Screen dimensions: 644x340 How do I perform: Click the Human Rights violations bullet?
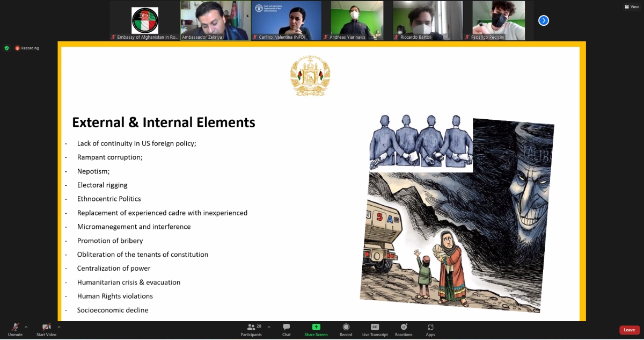(x=115, y=296)
